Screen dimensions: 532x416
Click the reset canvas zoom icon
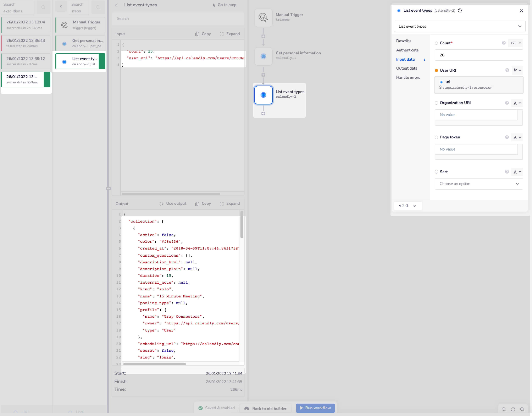513,409
